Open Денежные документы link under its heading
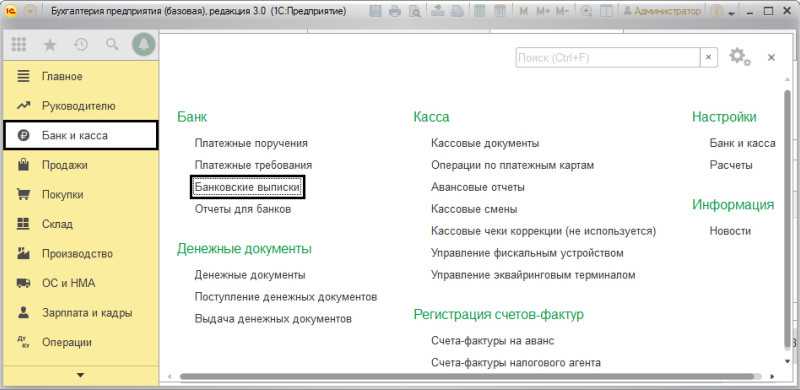Screen dimensions: 800x390 [250, 275]
